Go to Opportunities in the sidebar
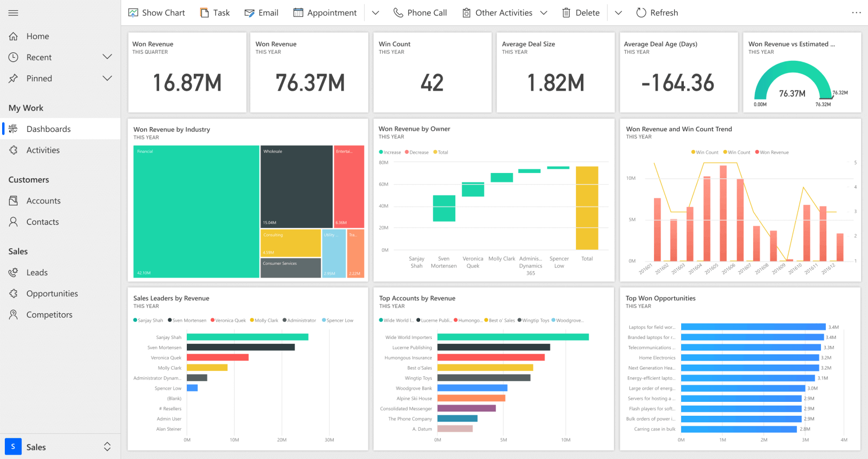 click(52, 294)
